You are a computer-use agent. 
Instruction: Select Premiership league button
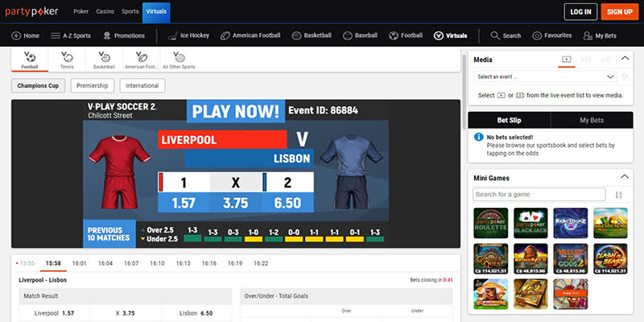click(x=92, y=86)
